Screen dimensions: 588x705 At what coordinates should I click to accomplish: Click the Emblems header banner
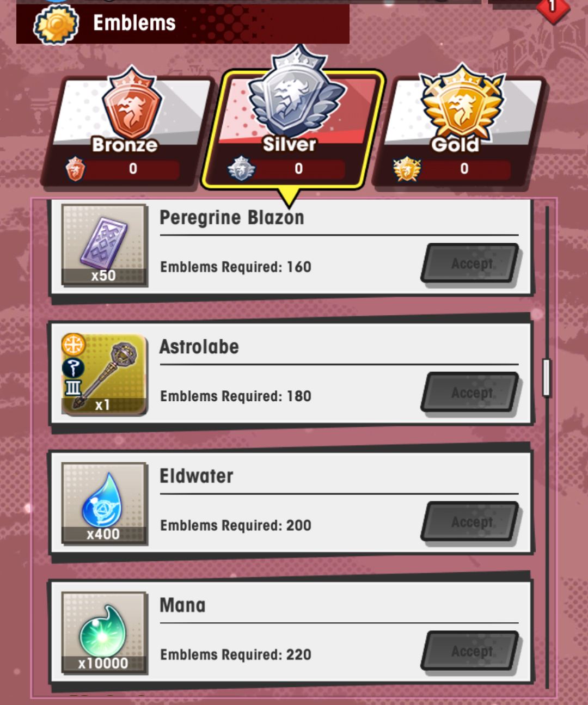click(x=183, y=24)
